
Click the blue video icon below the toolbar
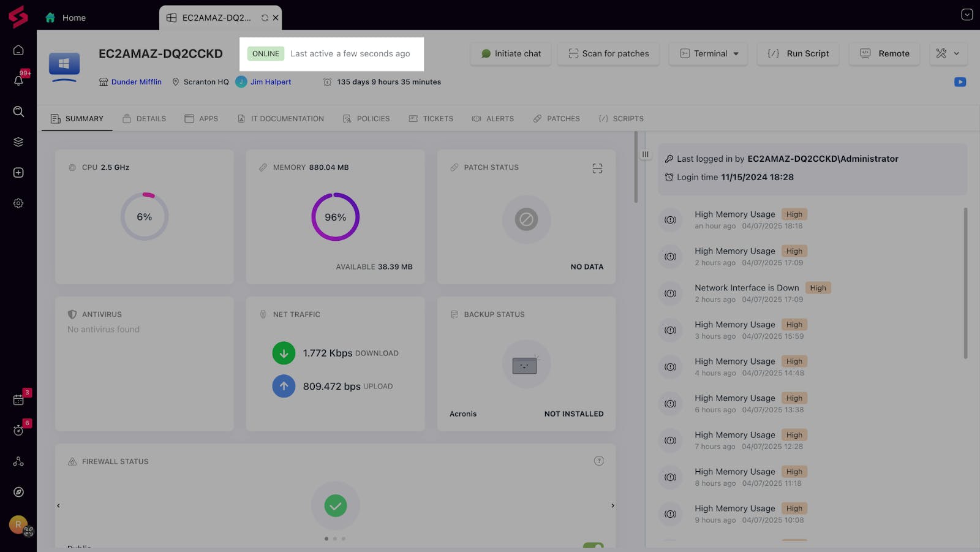(960, 82)
